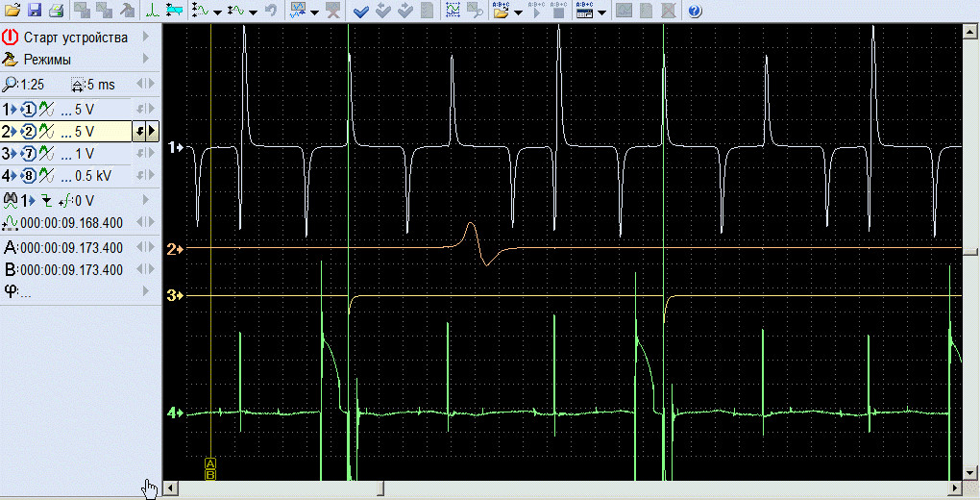Toggle channel 4 input 8 icon

point(29,176)
